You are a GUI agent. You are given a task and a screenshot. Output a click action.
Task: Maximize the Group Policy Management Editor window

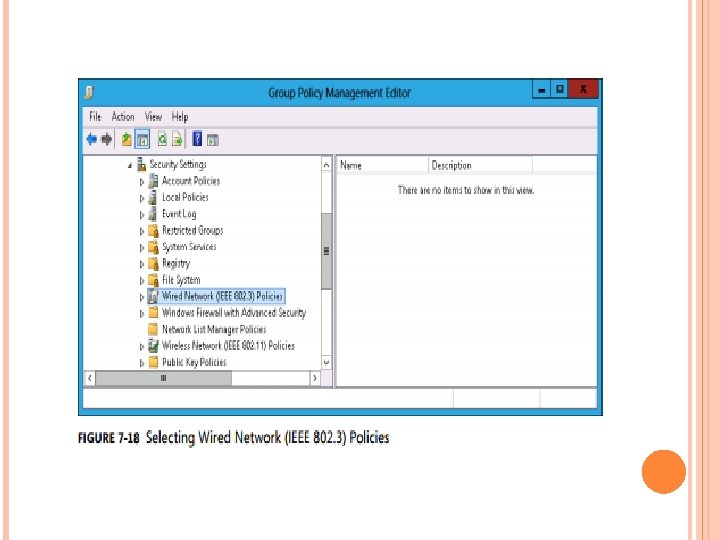click(x=559, y=89)
